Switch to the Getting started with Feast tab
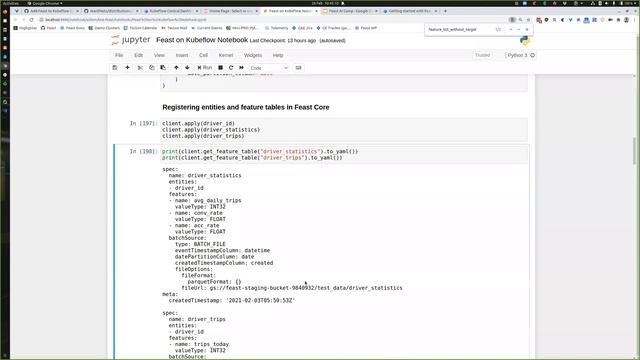This screenshot has width=640, height=360. tap(410, 11)
